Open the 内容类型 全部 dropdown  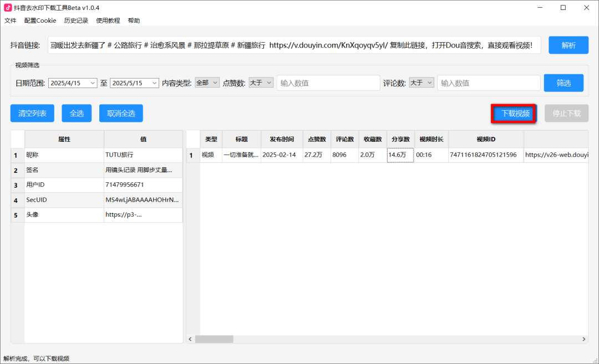pyautogui.click(x=207, y=83)
